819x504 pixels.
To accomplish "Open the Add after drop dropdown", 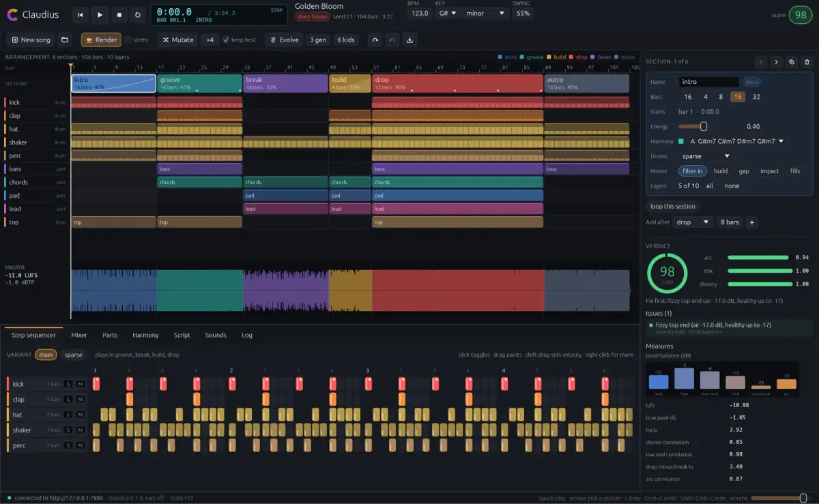I will (693, 222).
